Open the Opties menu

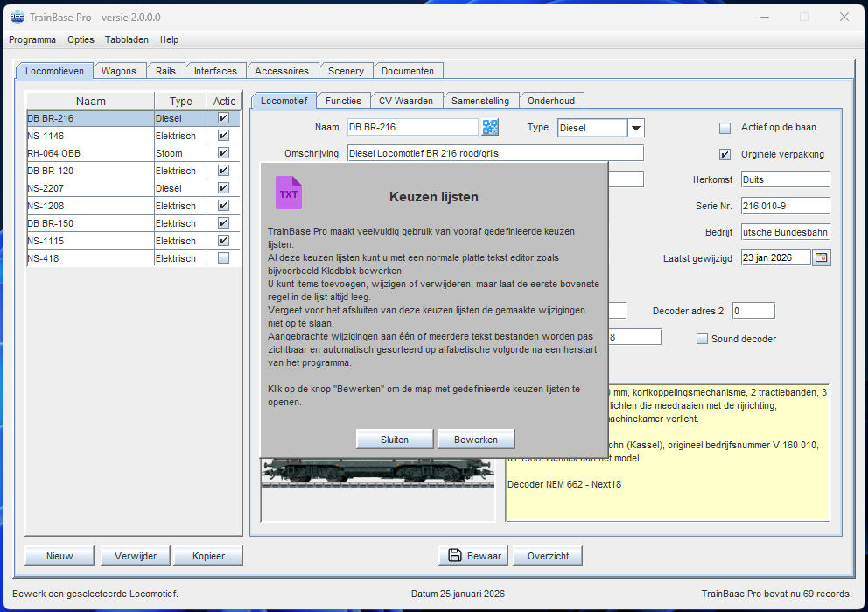pos(80,39)
